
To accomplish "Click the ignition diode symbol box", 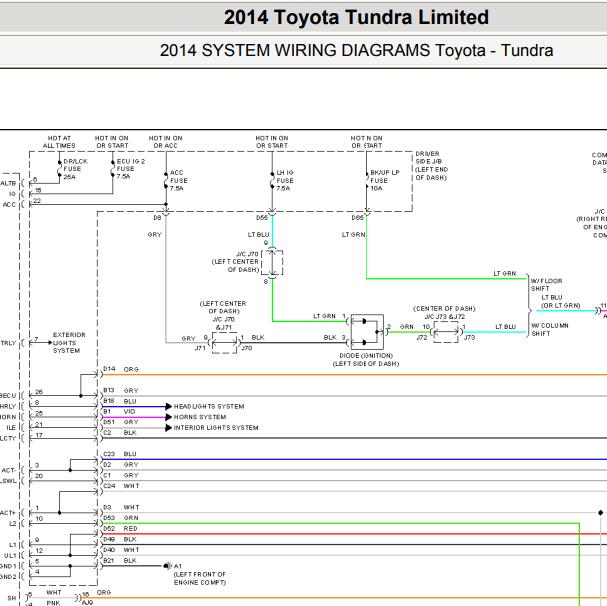I will (367, 332).
